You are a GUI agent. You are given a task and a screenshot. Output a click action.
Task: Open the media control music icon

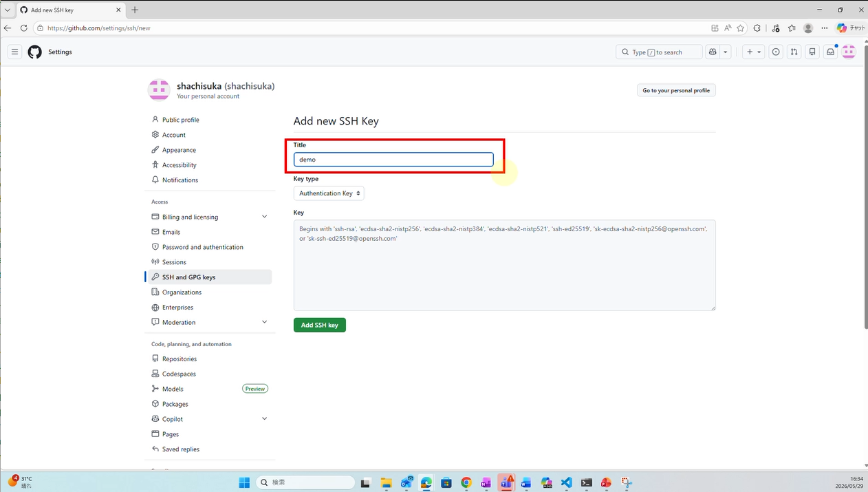click(776, 28)
